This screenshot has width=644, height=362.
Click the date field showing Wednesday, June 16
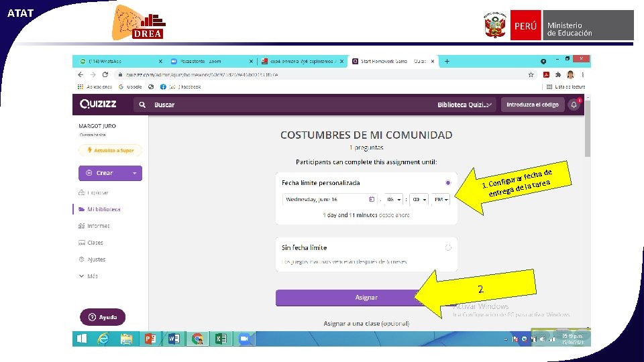pos(329,200)
